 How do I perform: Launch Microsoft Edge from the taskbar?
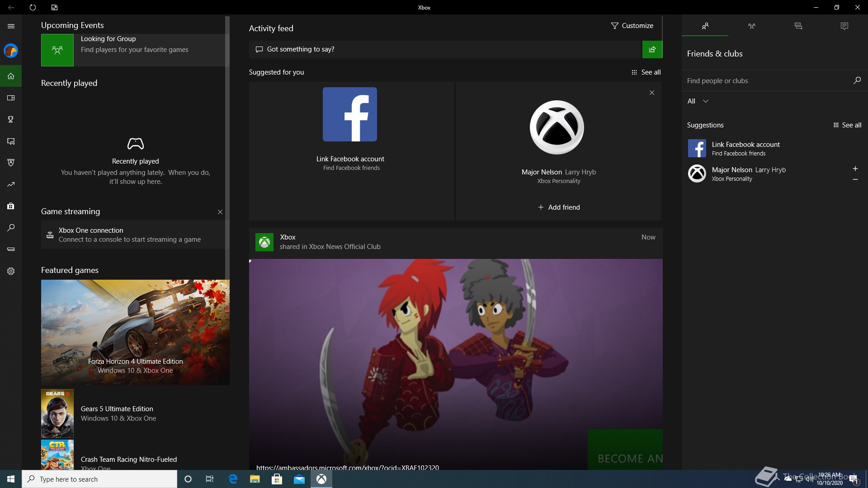pyautogui.click(x=233, y=479)
